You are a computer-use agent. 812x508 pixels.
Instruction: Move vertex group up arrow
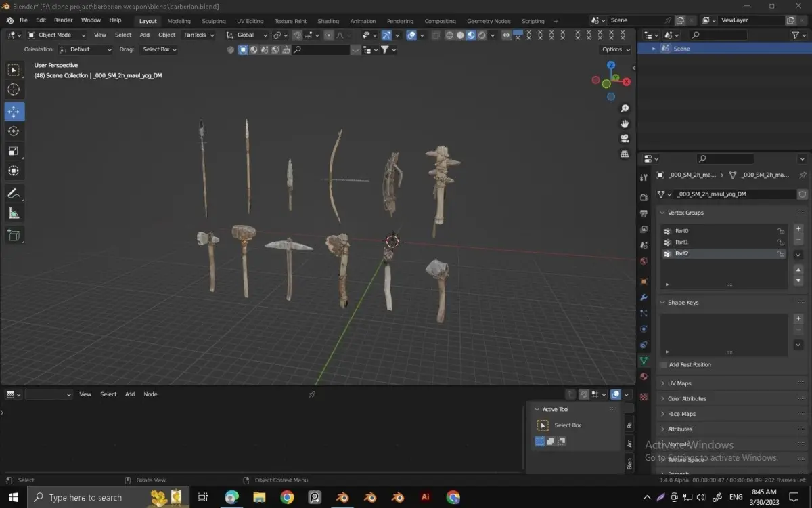click(x=798, y=270)
